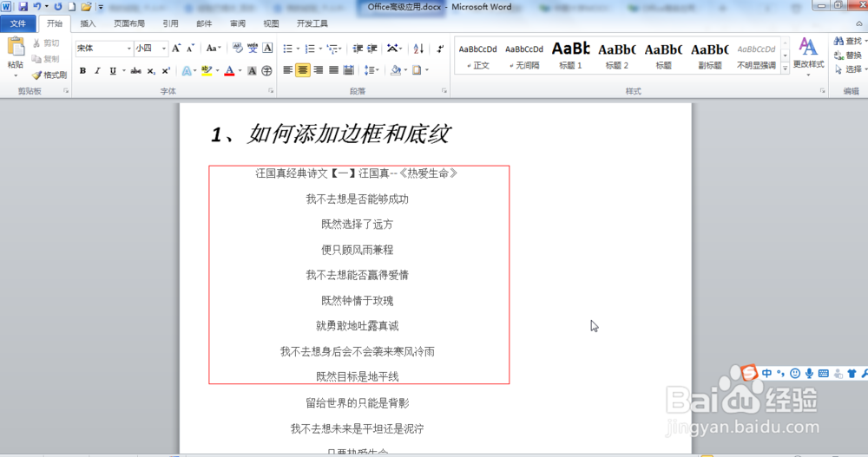Toggle italic formatting
868x457 pixels.
tap(97, 71)
